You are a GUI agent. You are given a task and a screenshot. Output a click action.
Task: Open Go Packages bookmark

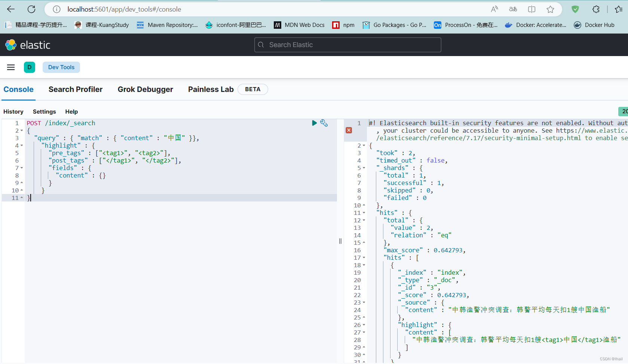(x=394, y=25)
